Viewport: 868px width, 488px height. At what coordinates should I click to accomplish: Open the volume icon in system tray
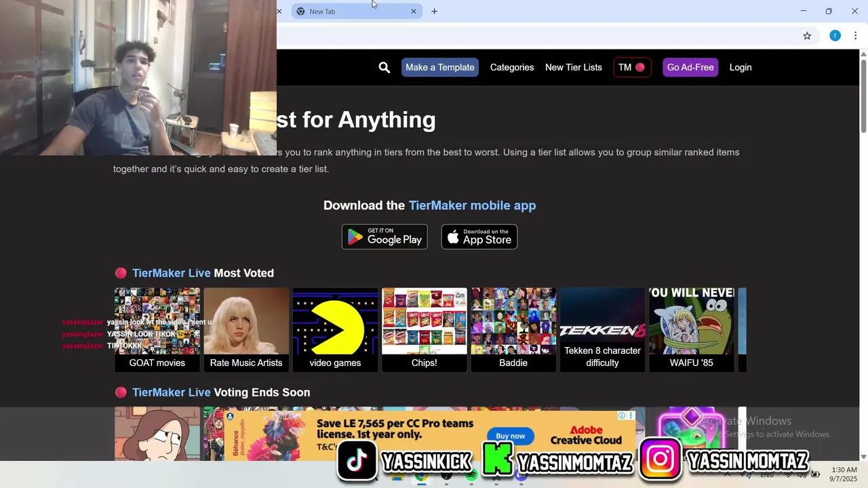pos(802,476)
